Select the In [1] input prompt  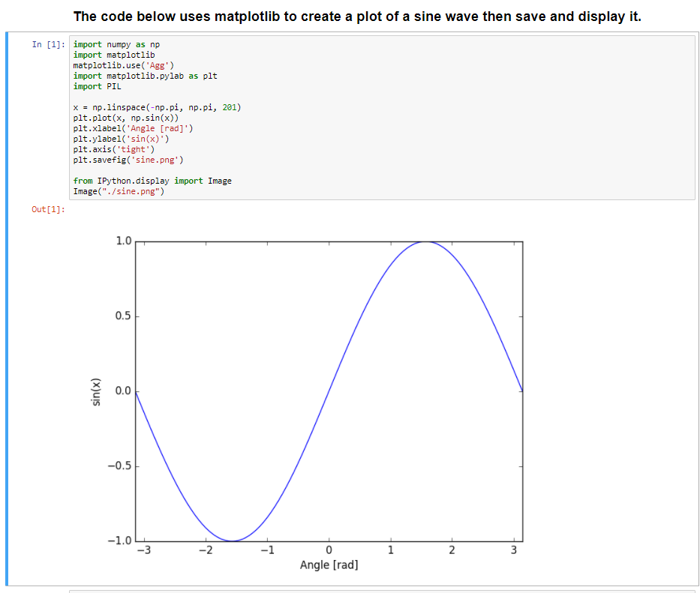pyautogui.click(x=48, y=45)
